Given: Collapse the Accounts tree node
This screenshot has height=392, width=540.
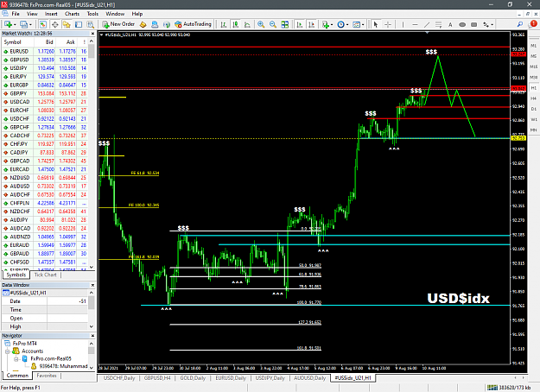Looking at the screenshot, I should pos(7,351).
